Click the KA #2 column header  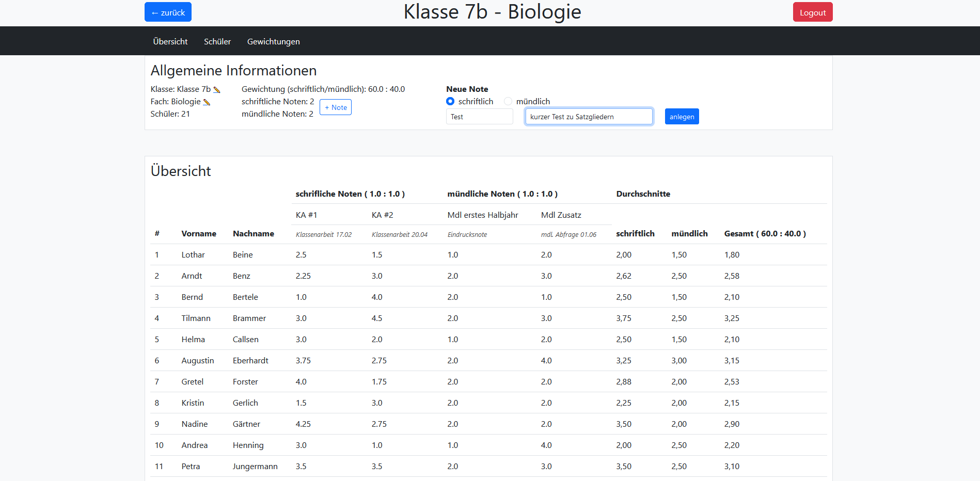point(382,215)
